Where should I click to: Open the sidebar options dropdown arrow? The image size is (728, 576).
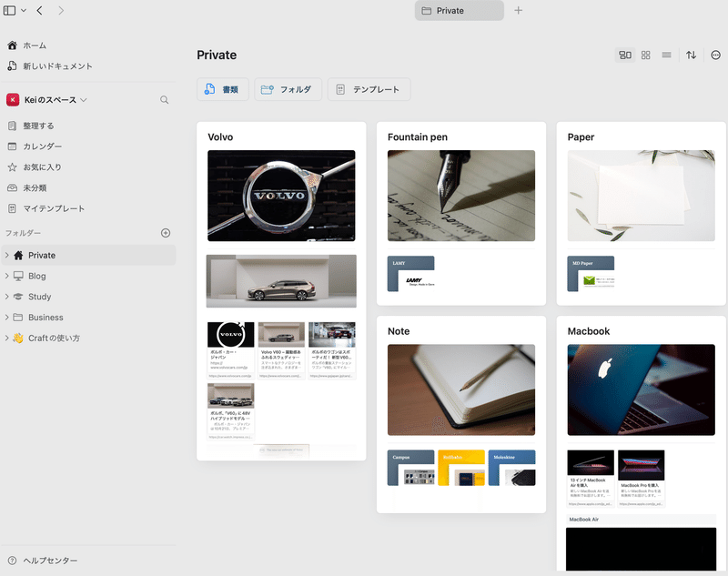24,10
